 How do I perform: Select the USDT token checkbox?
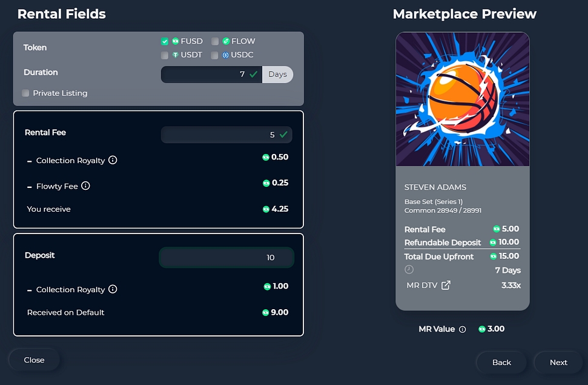pos(165,55)
